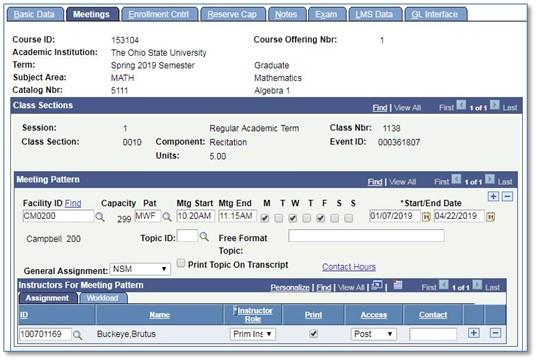The height and width of the screenshot is (360, 536).
Task: Remove the Buckeye,Brutus instructor row
Action: pyautogui.click(x=495, y=333)
